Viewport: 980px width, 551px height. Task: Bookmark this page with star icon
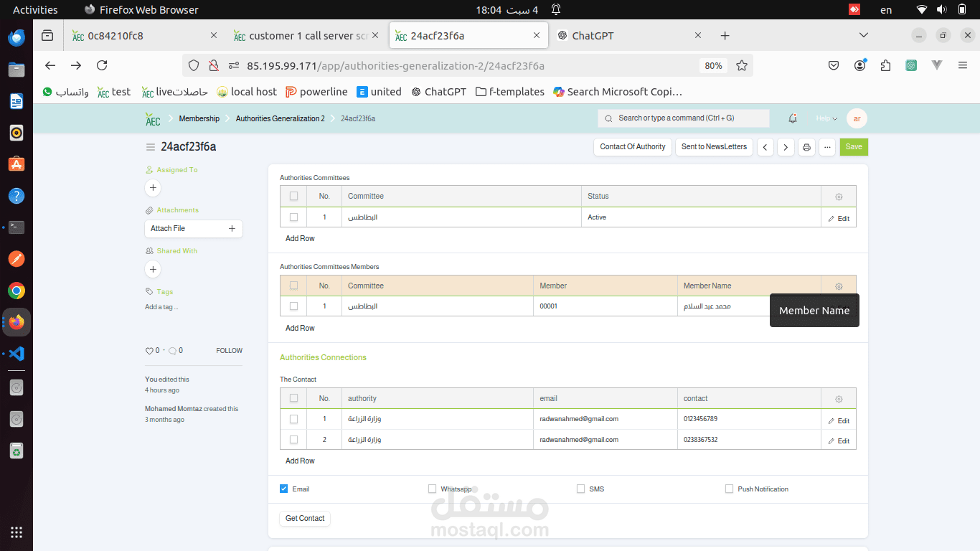point(742,65)
